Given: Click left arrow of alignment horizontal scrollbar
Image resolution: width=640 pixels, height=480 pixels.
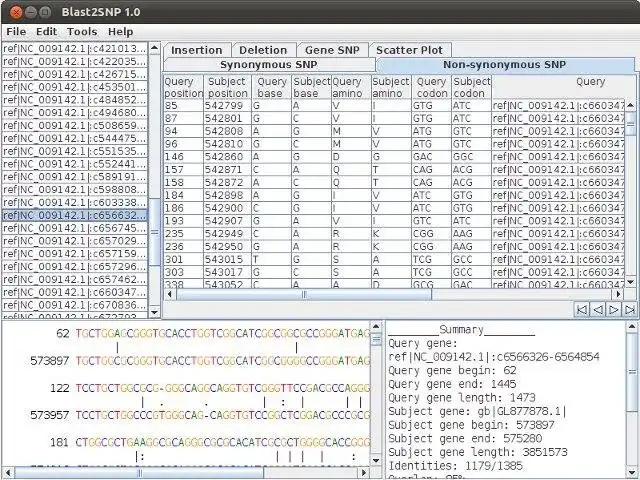Looking at the screenshot, I should coord(8,473).
